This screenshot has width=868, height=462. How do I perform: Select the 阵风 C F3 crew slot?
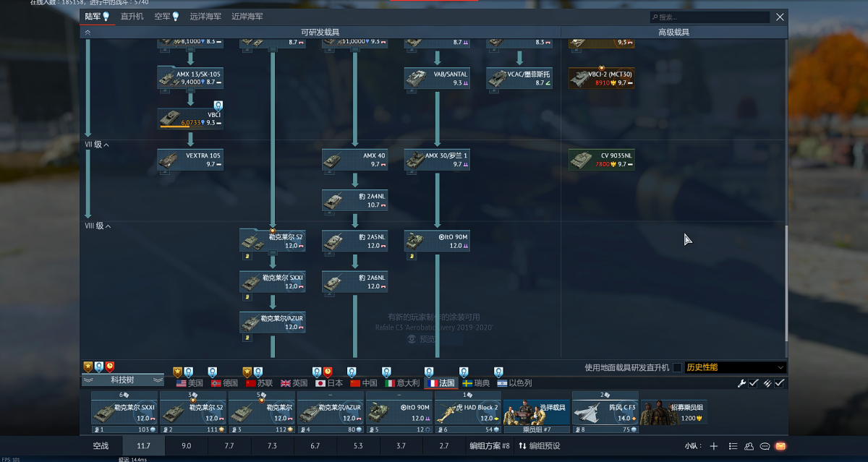(x=605, y=413)
